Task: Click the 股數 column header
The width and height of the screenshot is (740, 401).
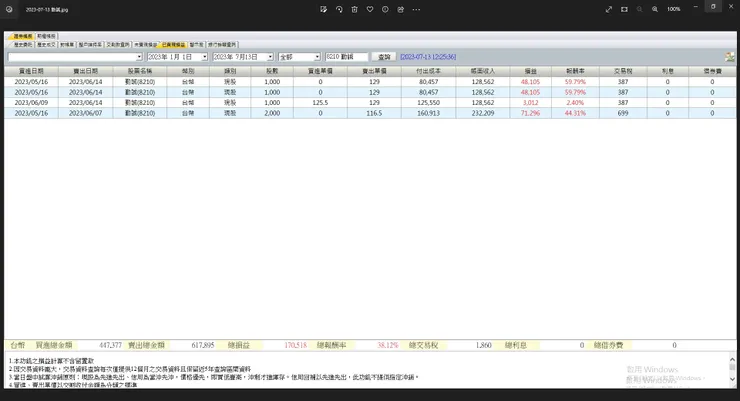Action: (272, 71)
